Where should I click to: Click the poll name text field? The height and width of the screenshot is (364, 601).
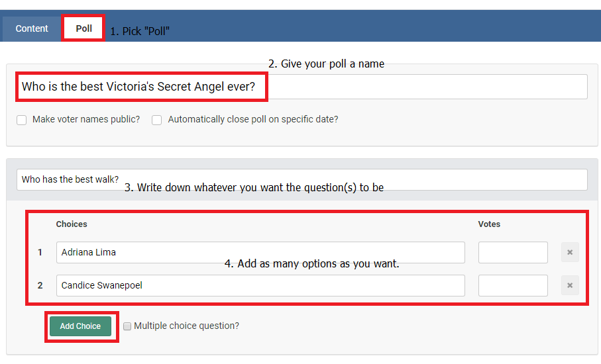tap(424, 87)
